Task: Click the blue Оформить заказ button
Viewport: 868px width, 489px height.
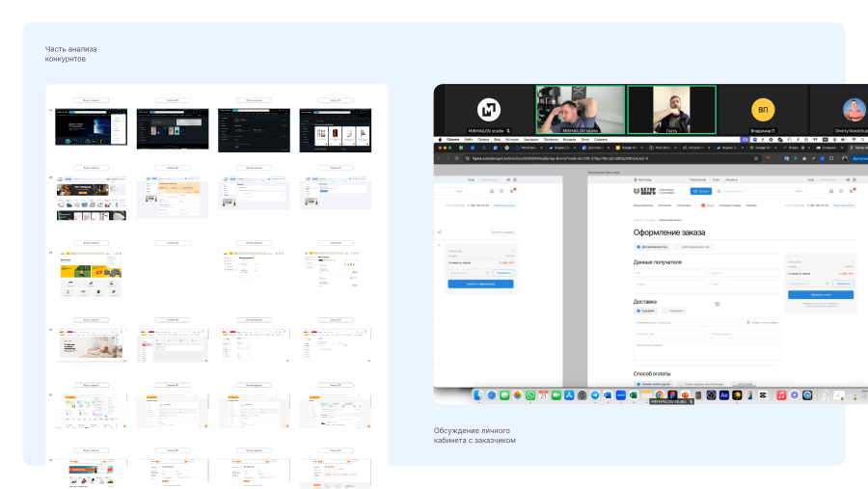Action: pos(821,294)
